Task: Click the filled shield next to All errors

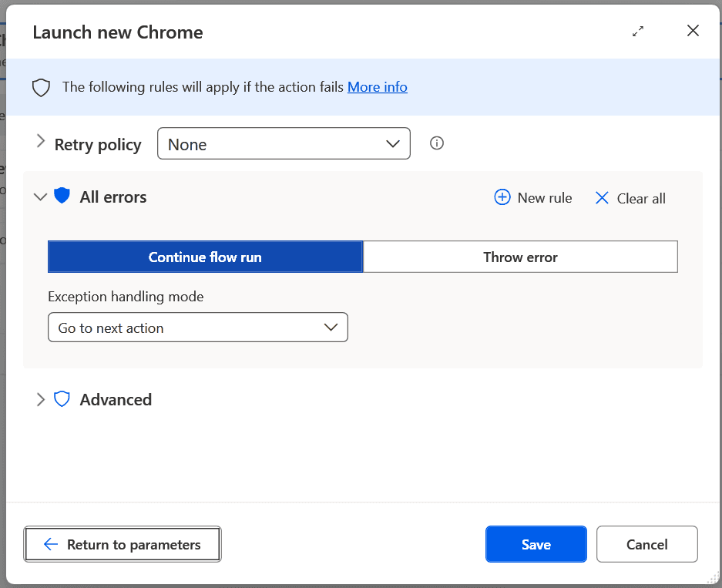Action: (x=62, y=196)
